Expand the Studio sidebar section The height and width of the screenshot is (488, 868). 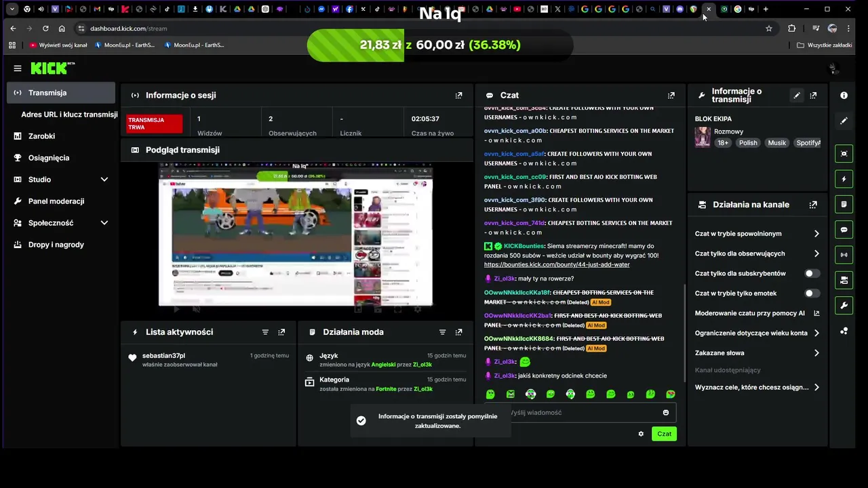104,180
